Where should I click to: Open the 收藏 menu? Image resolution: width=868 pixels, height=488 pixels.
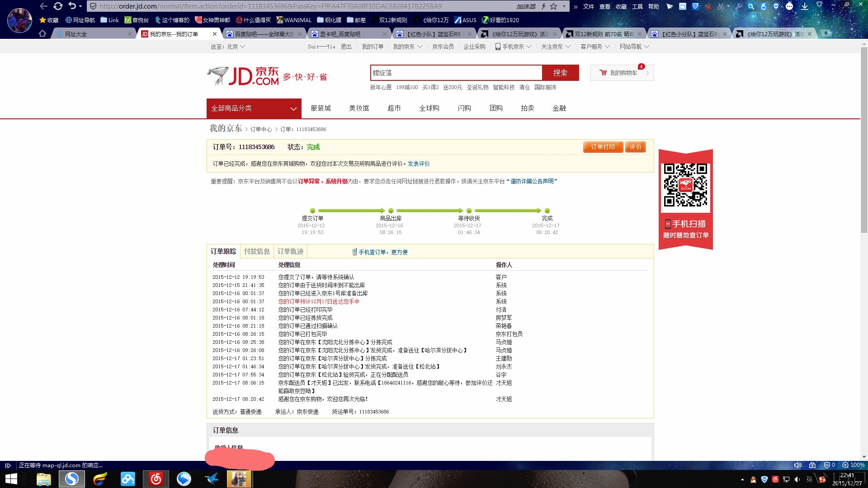pos(621,6)
